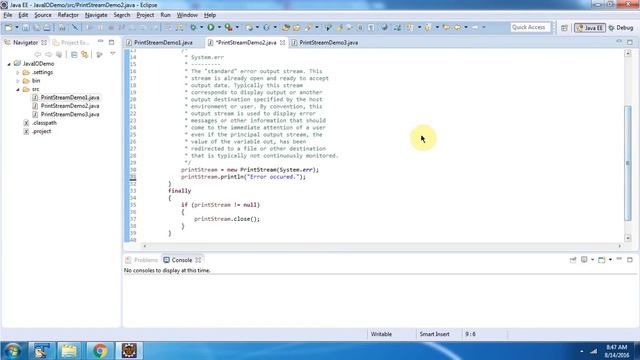640x360 pixels.
Task: Click the Display Selected Console icon
Action: tap(584, 260)
